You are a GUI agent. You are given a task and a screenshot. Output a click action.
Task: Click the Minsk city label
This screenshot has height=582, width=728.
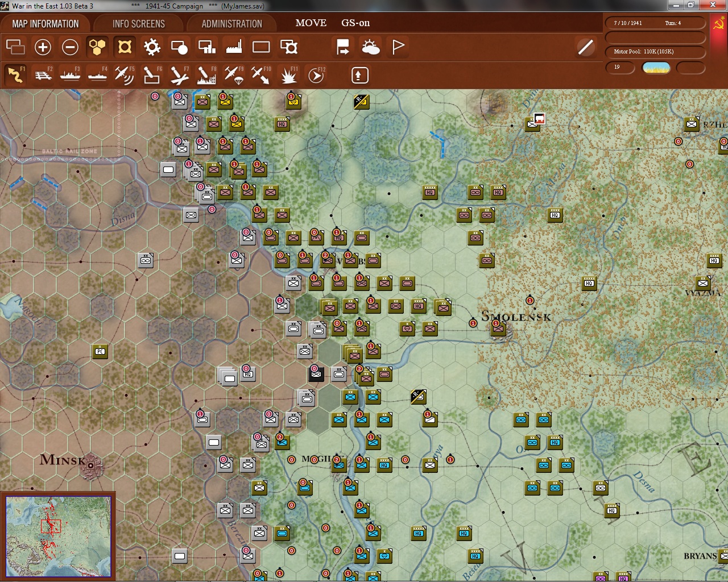point(63,459)
